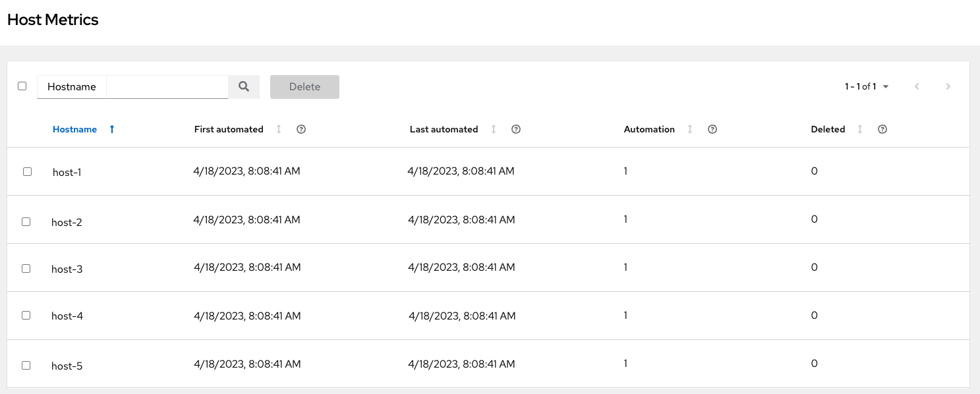Click the search magnifier icon
Viewport: 980px width, 394px height.
click(244, 86)
